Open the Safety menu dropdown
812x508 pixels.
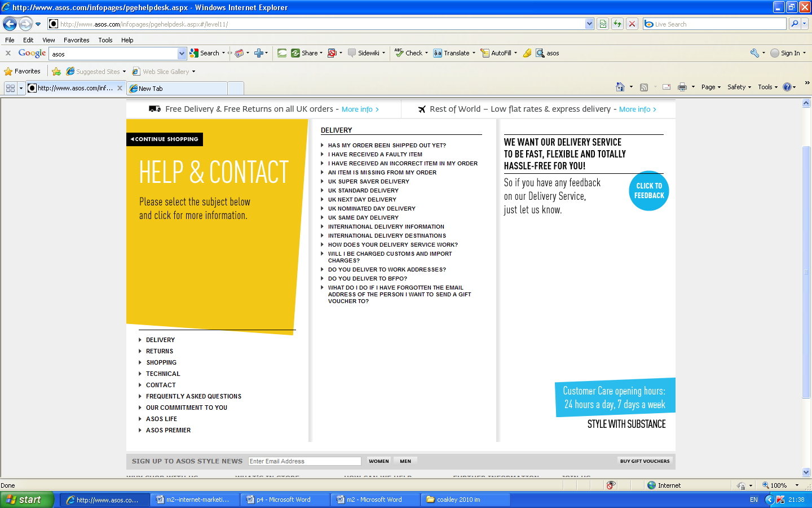739,87
